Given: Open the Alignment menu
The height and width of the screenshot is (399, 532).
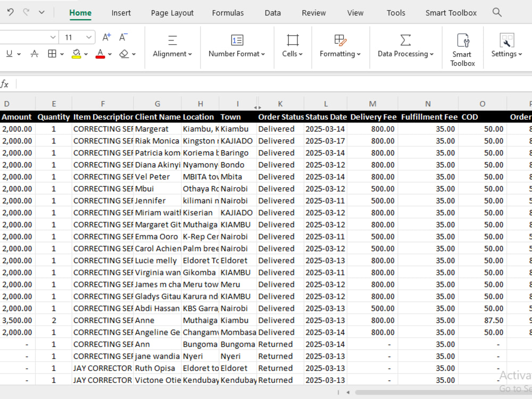Looking at the screenshot, I should point(172,47).
